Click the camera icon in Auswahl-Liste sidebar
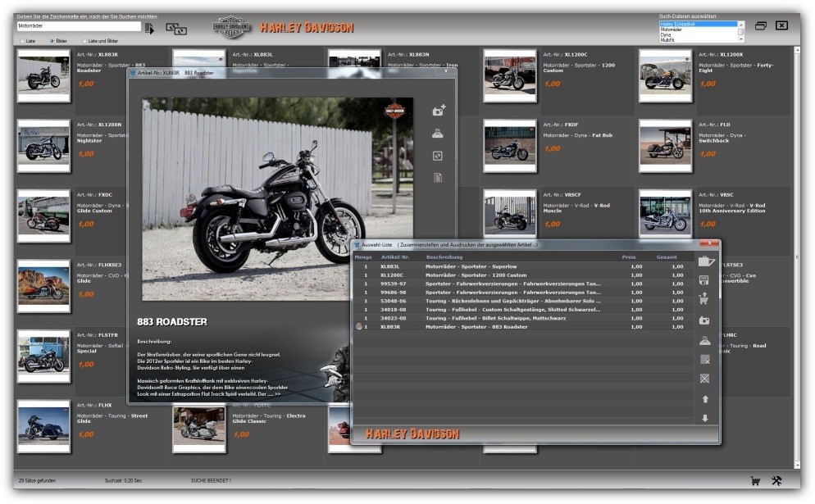Image resolution: width=815 pixels, height=504 pixels. coord(704,320)
